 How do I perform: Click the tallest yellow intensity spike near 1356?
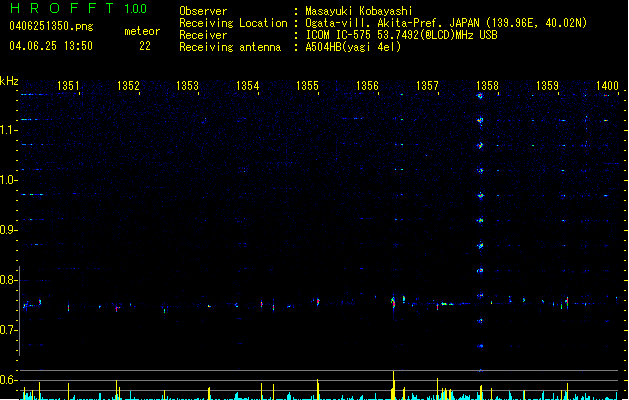coord(394,385)
